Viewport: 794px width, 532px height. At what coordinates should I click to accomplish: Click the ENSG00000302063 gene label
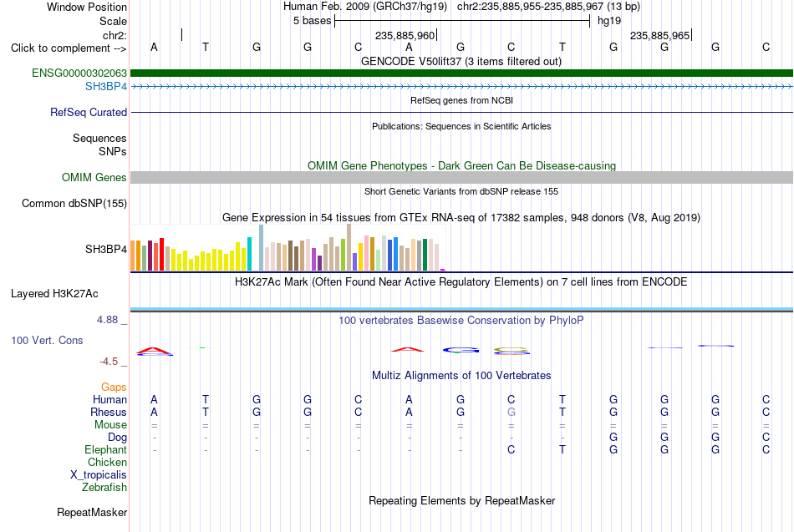[79, 73]
